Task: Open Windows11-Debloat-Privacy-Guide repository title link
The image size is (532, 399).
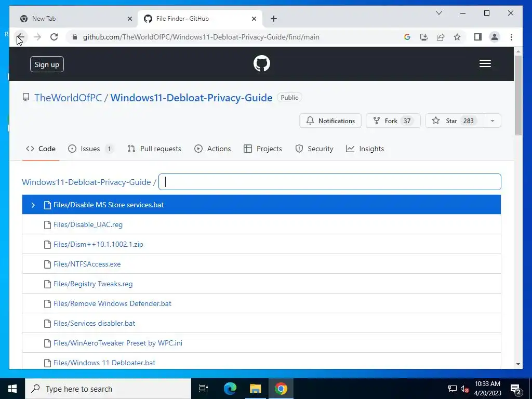Action: coord(191,98)
